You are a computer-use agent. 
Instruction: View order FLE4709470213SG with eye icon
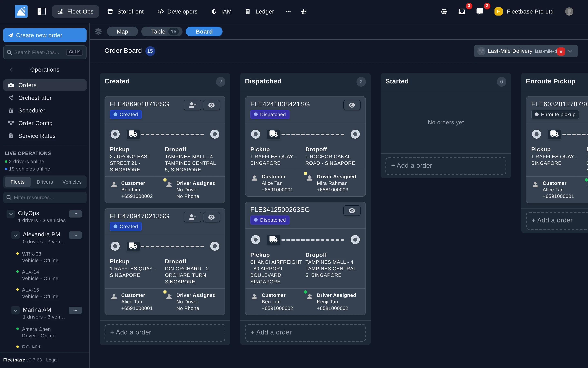coord(211,217)
